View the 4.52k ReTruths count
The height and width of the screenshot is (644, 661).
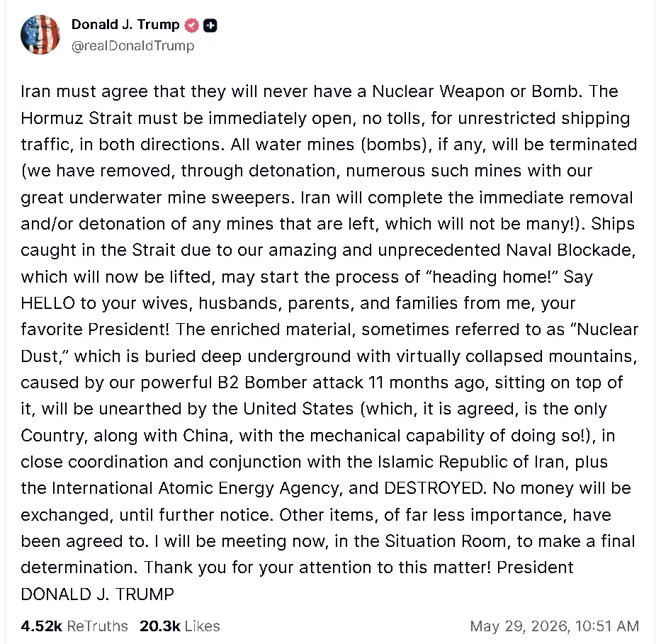[41, 626]
